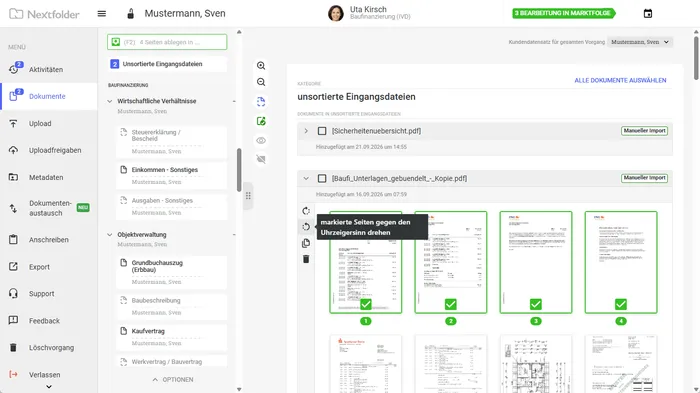Viewport: 700px width, 393px height.
Task: Click the lock icon beside Mustermann, Sven
Action: point(130,13)
